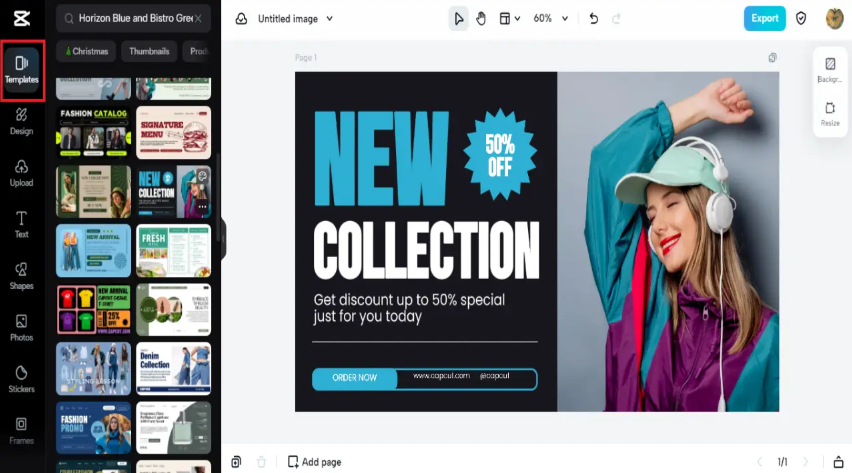Click the bottom-right layers tray icon

tap(838, 462)
